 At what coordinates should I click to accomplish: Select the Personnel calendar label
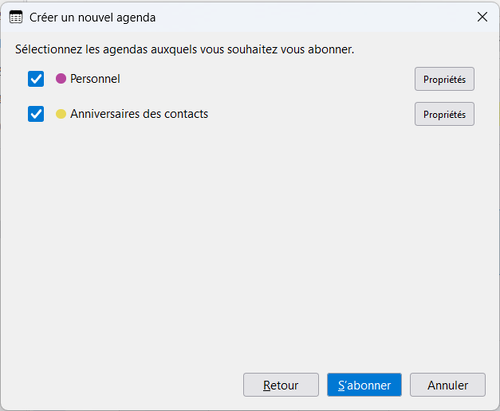(x=95, y=79)
